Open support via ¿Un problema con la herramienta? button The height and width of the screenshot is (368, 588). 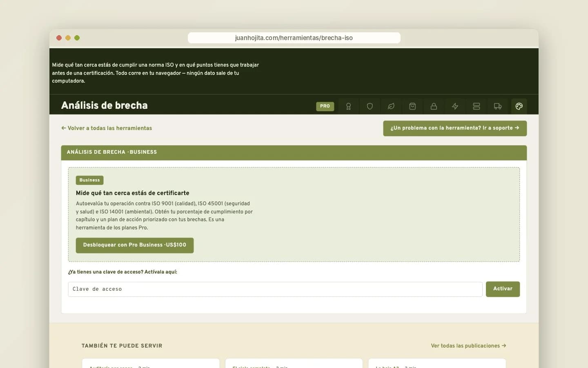coord(455,128)
